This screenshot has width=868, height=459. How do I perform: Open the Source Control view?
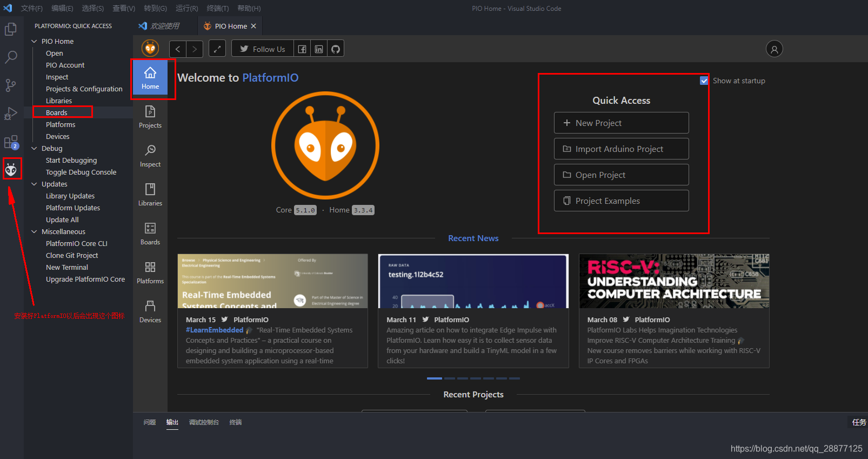11,85
